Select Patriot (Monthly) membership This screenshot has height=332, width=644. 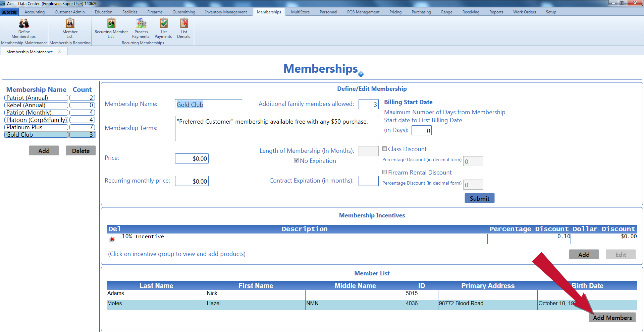pyautogui.click(x=36, y=113)
